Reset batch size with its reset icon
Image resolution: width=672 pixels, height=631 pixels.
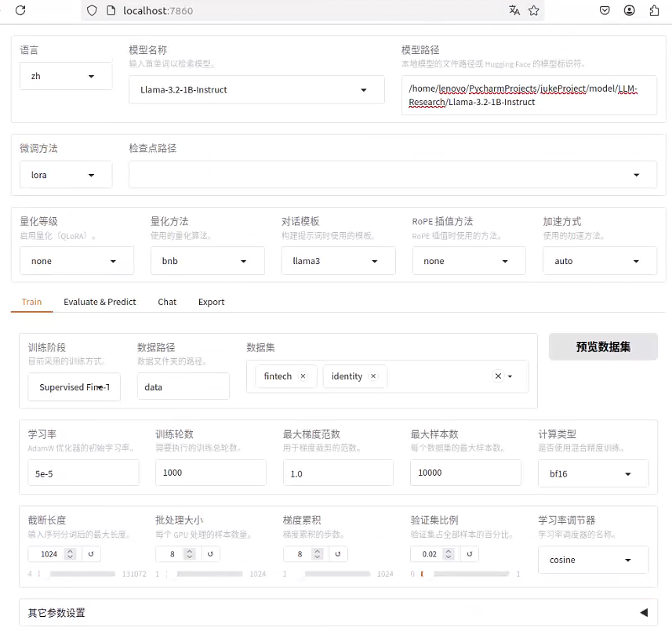pyautogui.click(x=209, y=554)
